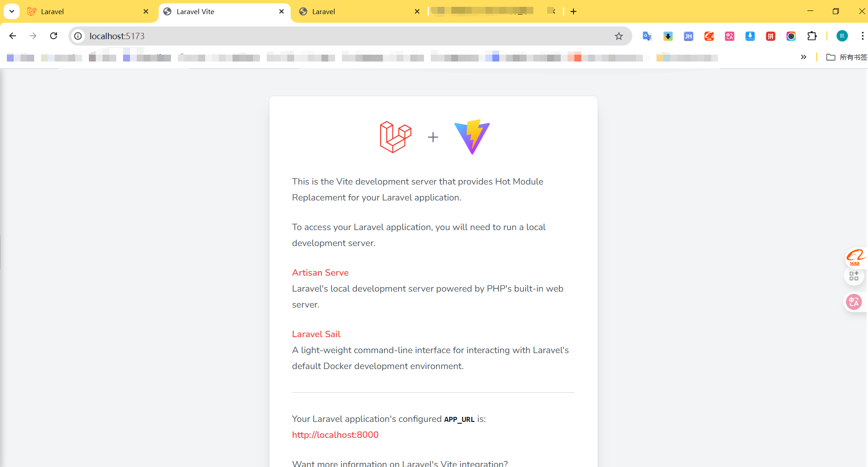Go back using the back arrow
This screenshot has height=467, width=868.
click(x=13, y=36)
